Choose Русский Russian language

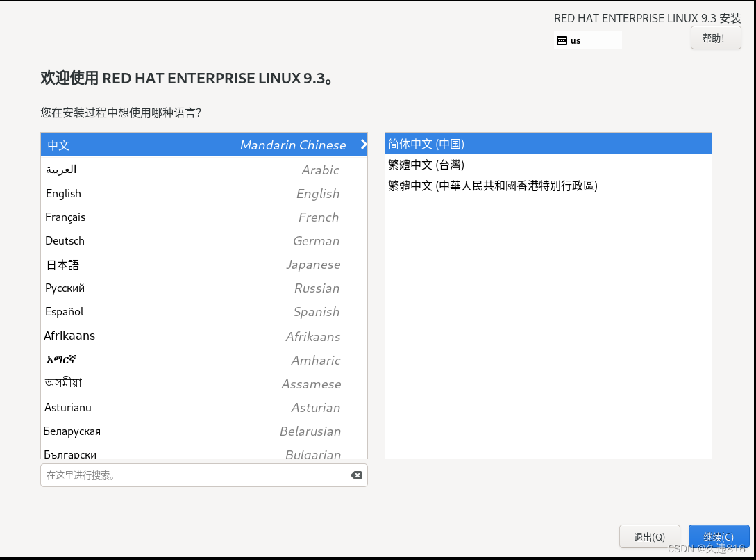pyautogui.click(x=204, y=288)
